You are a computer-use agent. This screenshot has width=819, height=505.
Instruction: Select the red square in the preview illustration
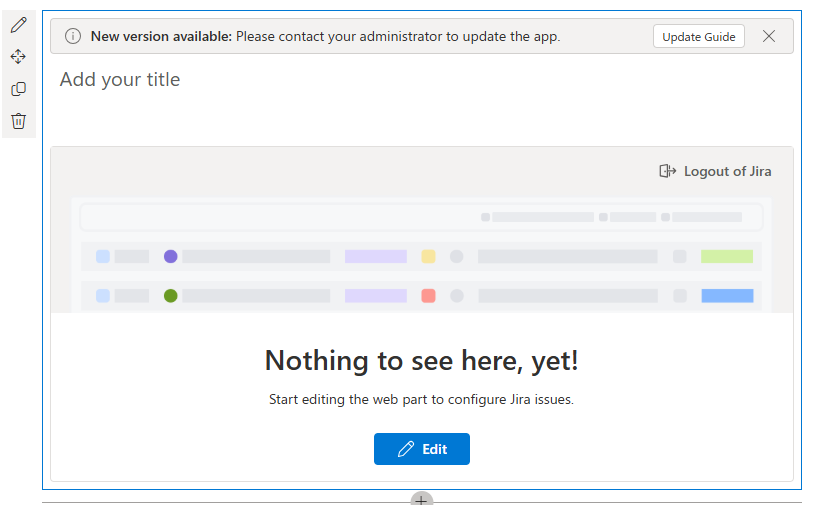428,296
